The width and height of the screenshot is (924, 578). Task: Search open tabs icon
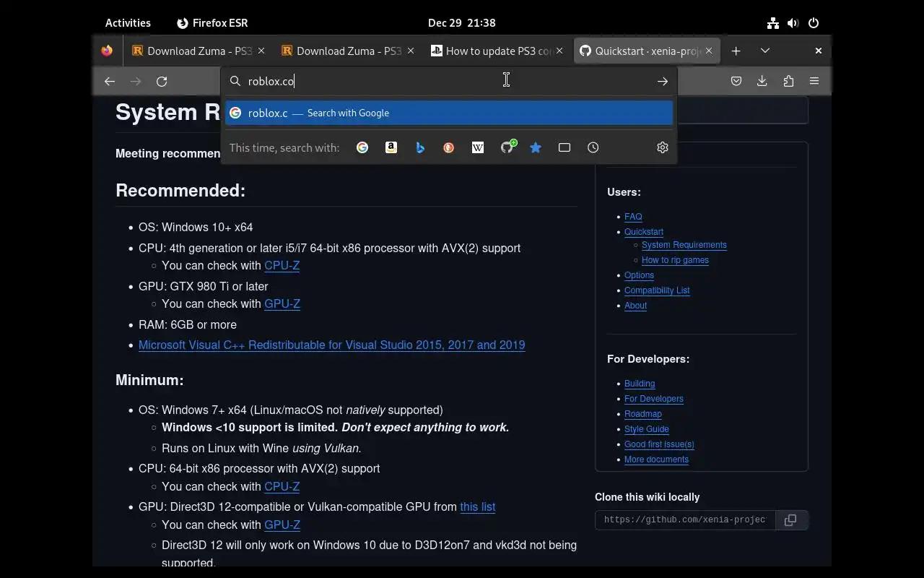565,147
